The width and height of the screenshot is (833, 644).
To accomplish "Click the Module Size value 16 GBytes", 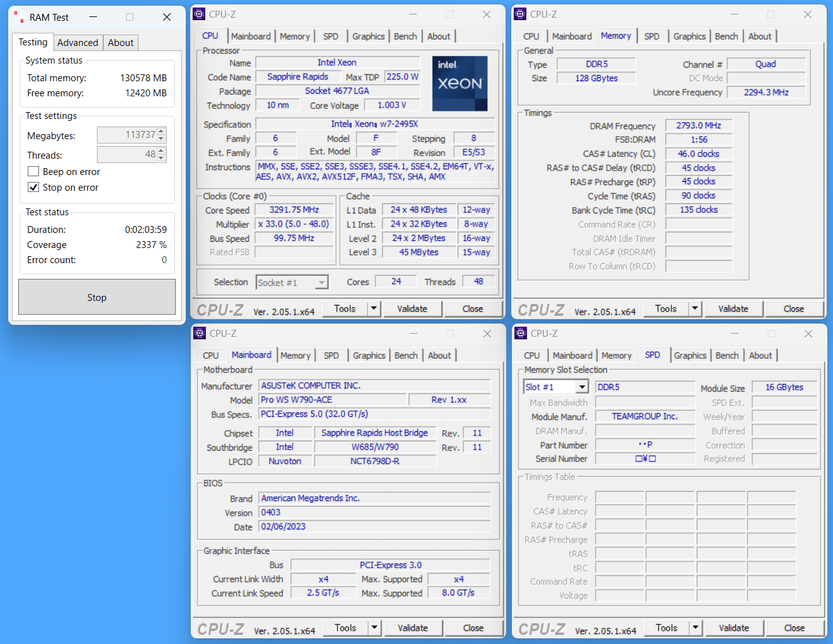I will coord(785,387).
